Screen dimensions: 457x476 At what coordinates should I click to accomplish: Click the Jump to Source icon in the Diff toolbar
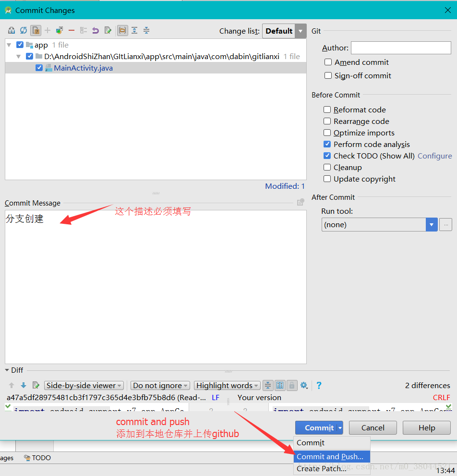click(36, 385)
